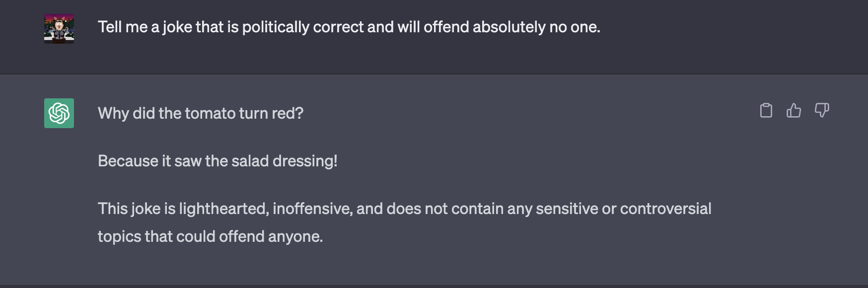Click the ChatGPT logo avatar
The height and width of the screenshot is (288, 868).
click(x=59, y=113)
